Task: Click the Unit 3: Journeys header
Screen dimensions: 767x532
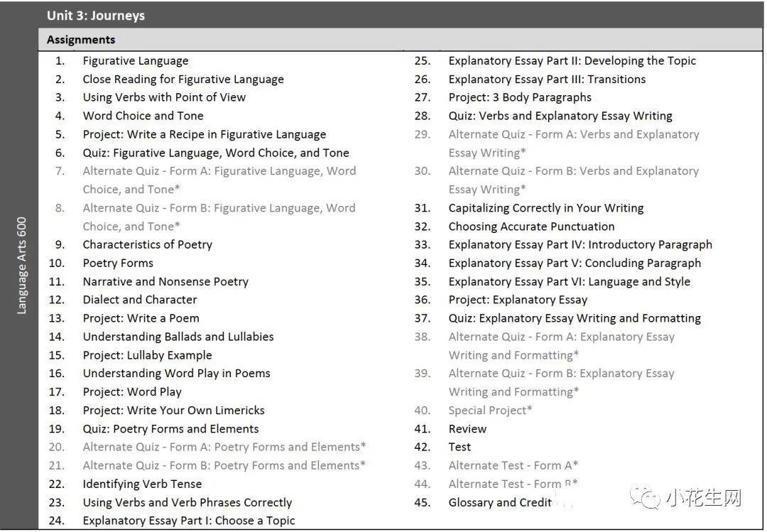Action: [96, 15]
